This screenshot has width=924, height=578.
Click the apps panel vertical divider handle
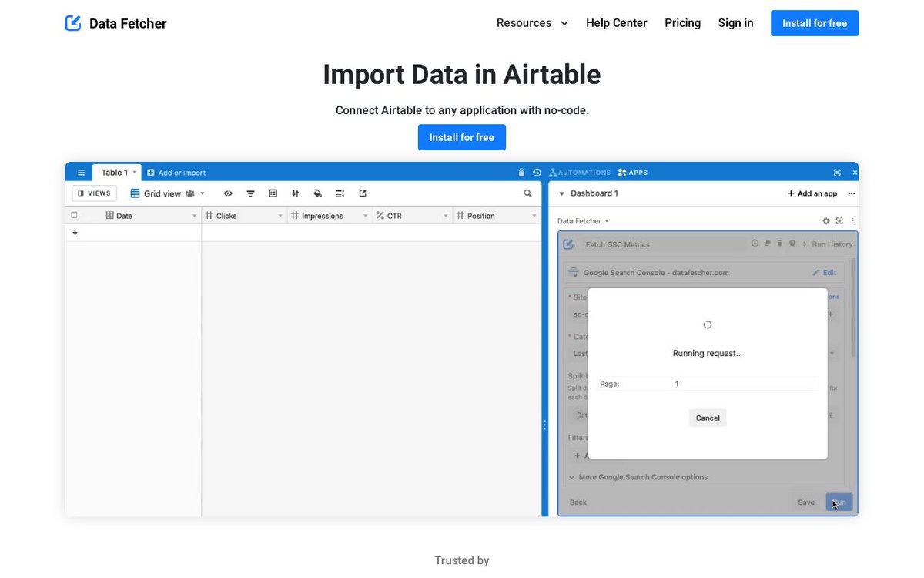pyautogui.click(x=544, y=425)
